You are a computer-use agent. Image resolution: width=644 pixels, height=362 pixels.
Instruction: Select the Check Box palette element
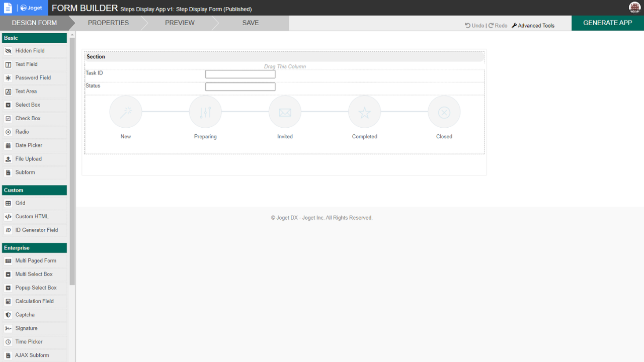28,118
